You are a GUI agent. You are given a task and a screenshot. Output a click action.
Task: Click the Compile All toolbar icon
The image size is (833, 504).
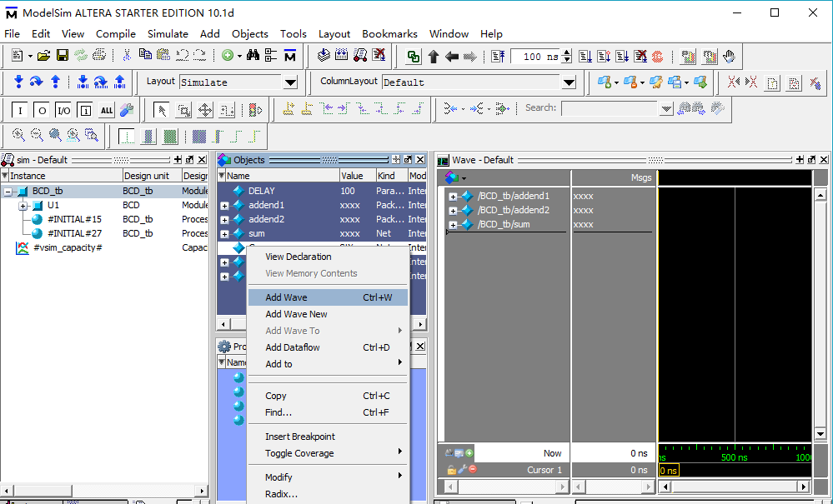[342, 55]
